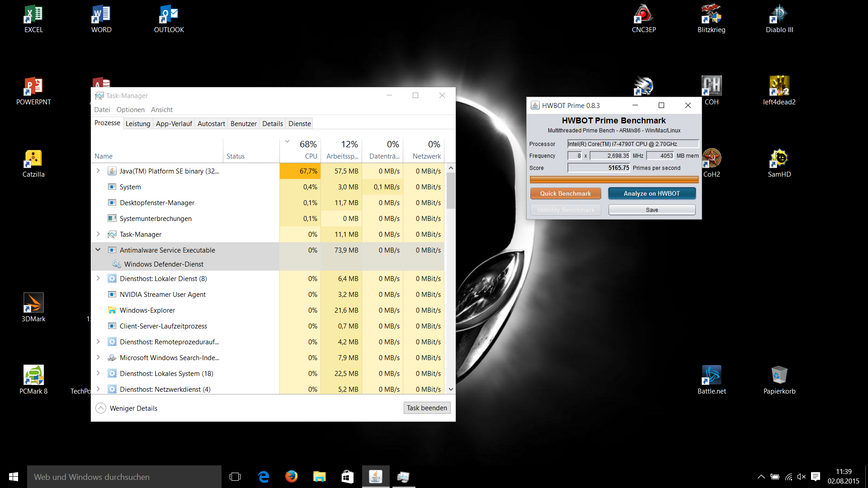Sort by Arbeitsspeicher column header

pos(341,150)
